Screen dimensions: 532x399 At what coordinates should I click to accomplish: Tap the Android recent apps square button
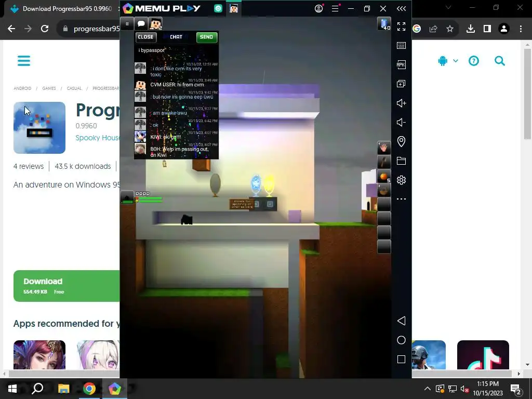click(x=401, y=360)
